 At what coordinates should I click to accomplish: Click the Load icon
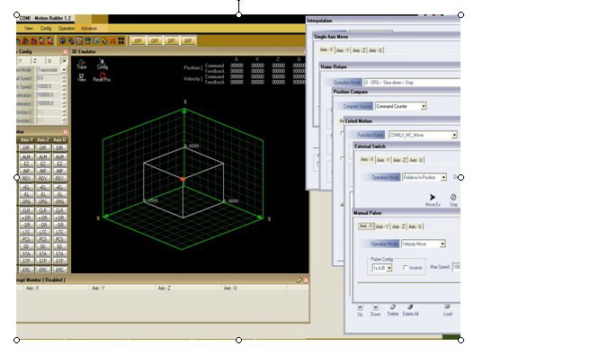pyautogui.click(x=448, y=307)
